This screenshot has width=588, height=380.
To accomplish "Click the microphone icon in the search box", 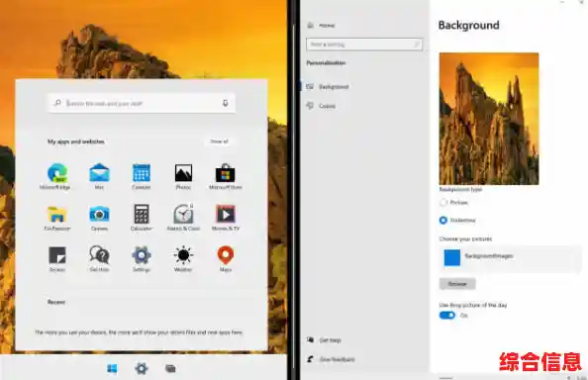I will pos(225,103).
